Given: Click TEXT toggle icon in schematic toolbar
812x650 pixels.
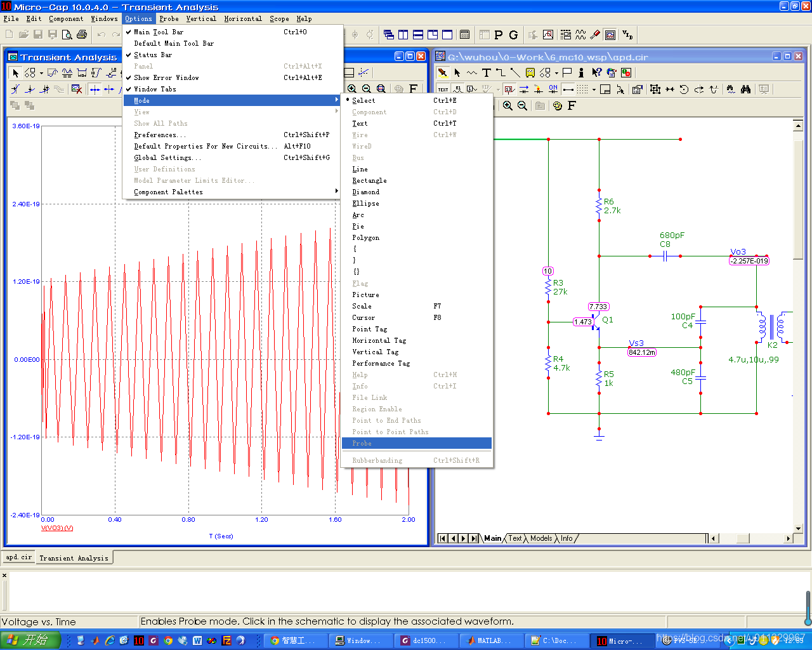Looking at the screenshot, I should pyautogui.click(x=442, y=90).
